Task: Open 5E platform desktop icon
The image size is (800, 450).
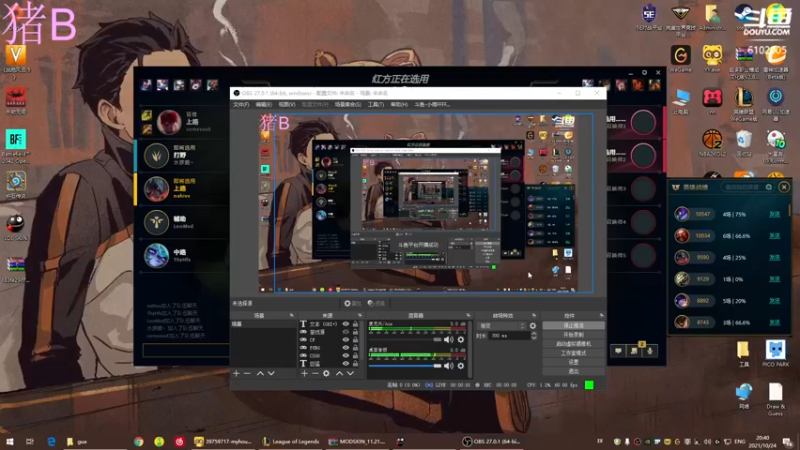Action: click(x=648, y=16)
